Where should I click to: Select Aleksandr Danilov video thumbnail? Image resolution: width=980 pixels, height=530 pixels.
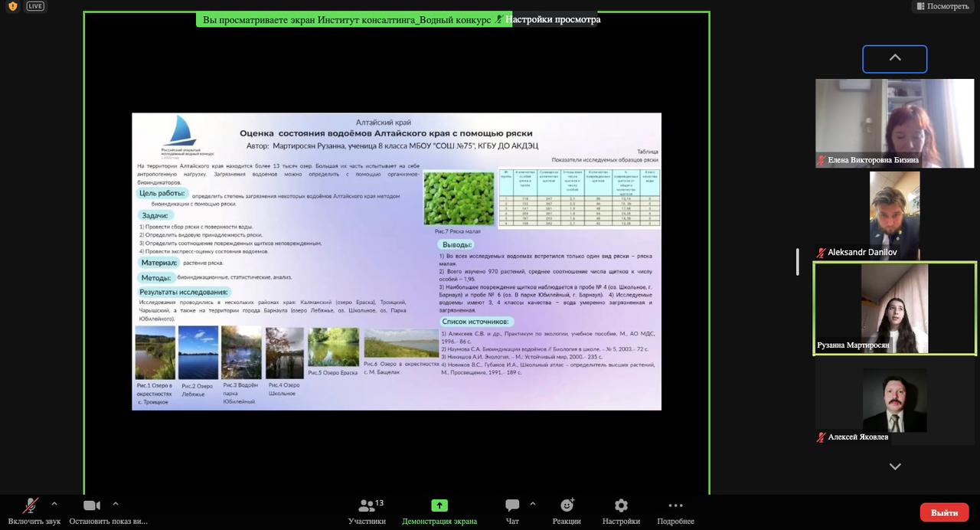[x=894, y=215]
